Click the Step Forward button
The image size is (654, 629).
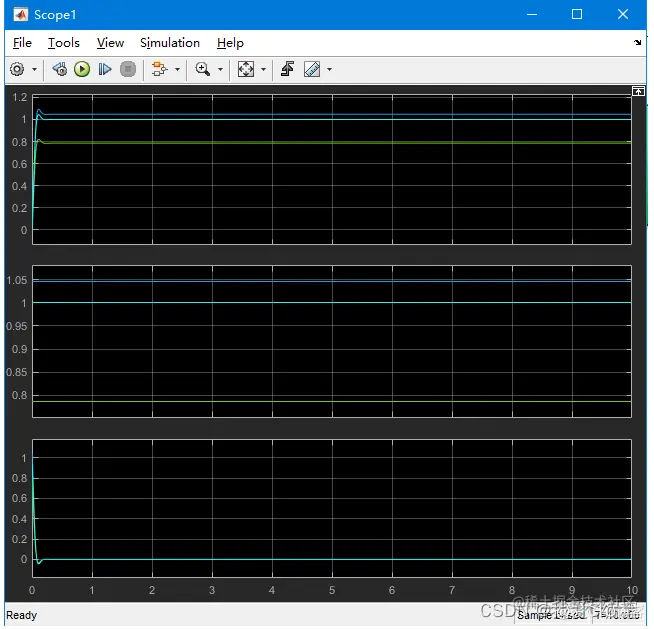104,69
